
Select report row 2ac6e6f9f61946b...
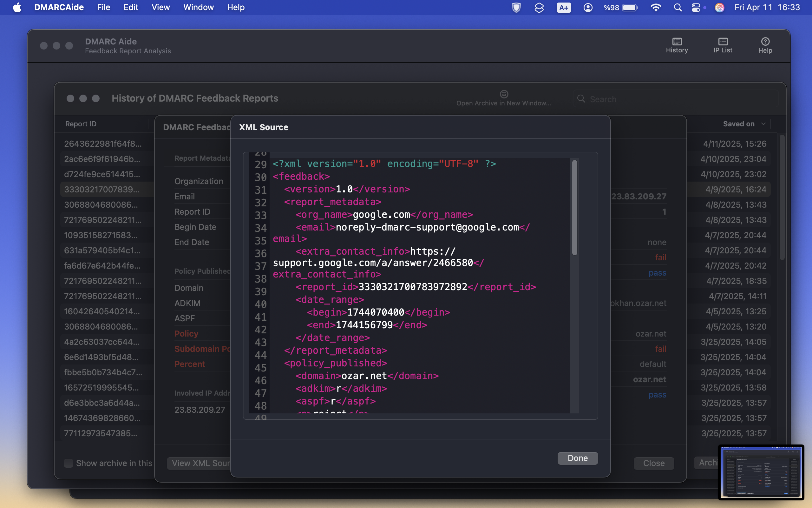click(x=102, y=158)
